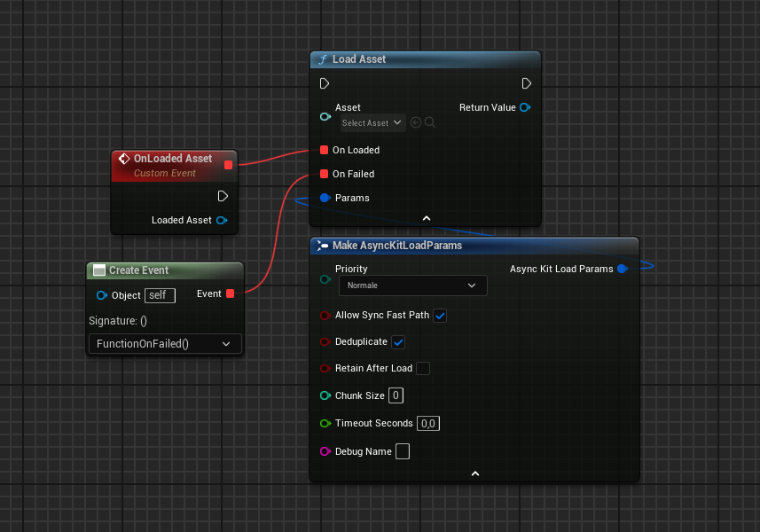
Task: Click the OnLoaded Asset custom event icon
Action: (x=124, y=159)
